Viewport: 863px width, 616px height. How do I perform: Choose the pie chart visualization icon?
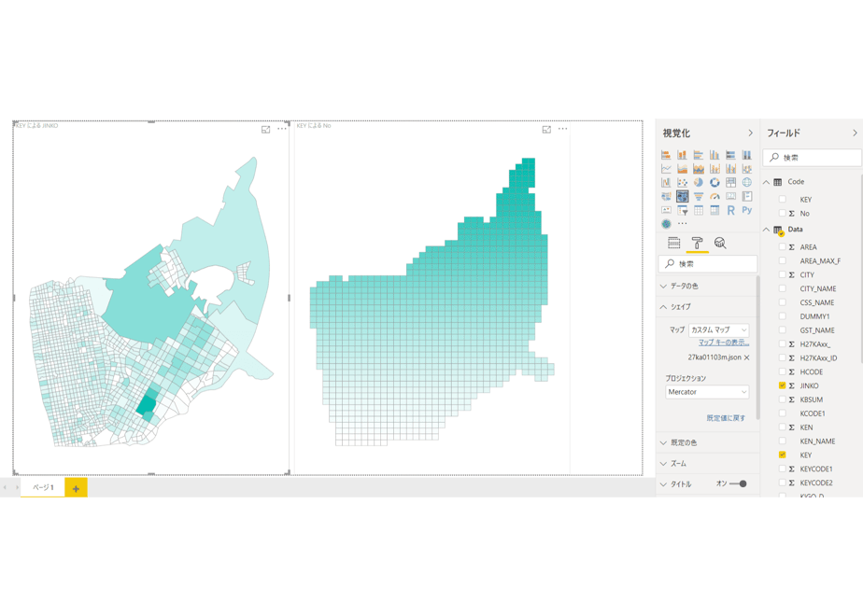click(699, 183)
